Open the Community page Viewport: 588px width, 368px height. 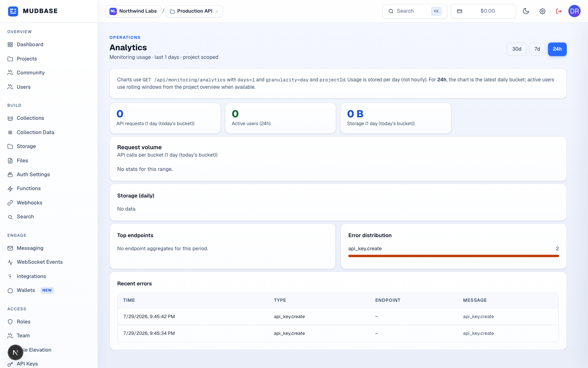[x=49, y=73]
